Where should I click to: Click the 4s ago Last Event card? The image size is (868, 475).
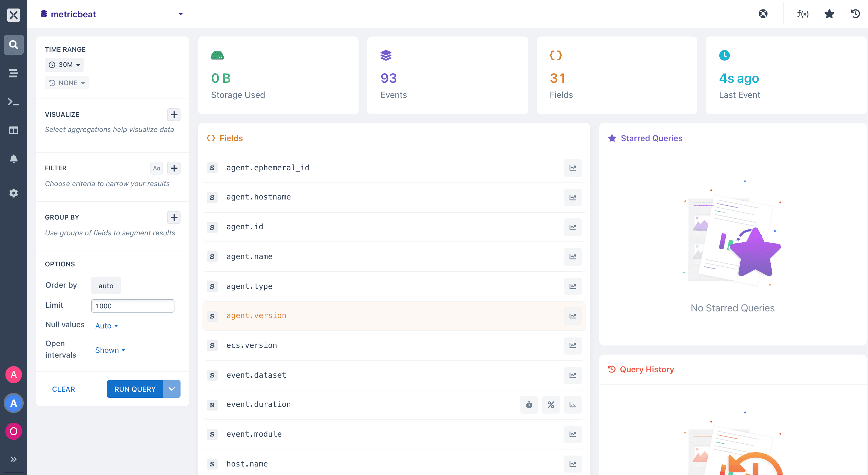[x=787, y=75]
